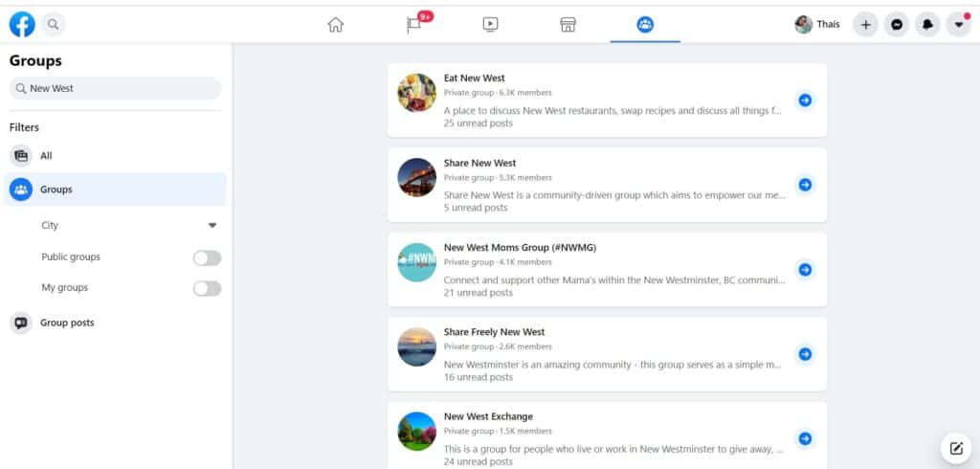Click 'Private group · 1.5K members' text
Image resolution: width=980 pixels, height=469 pixels.
pyautogui.click(x=498, y=431)
